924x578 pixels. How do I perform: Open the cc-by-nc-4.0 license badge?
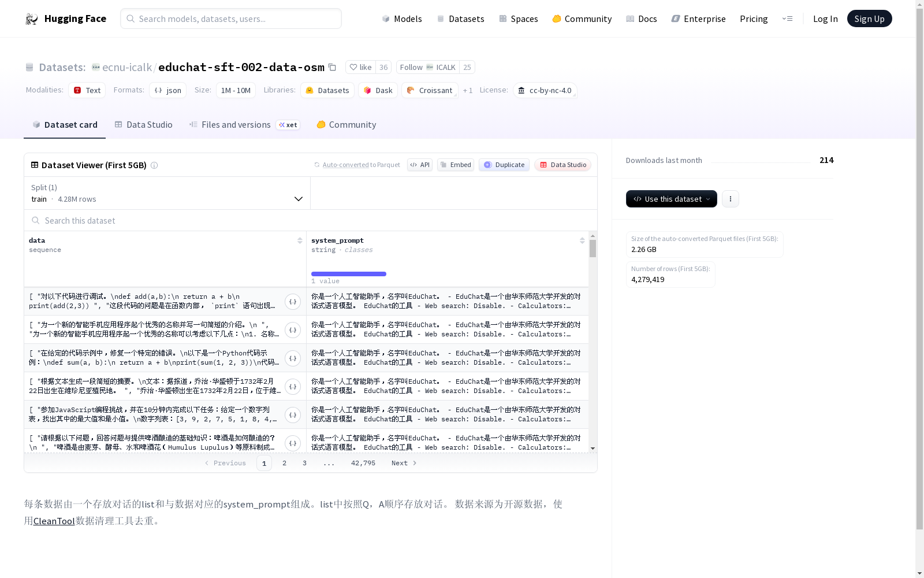545,90
